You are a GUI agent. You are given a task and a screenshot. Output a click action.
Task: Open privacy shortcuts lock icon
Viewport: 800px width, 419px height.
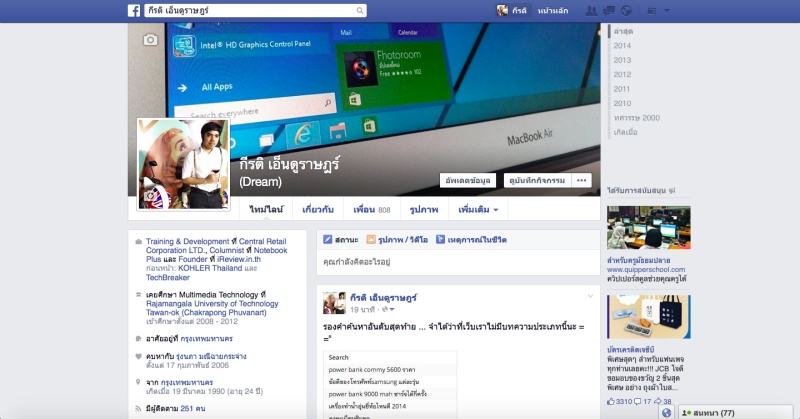tap(652, 10)
